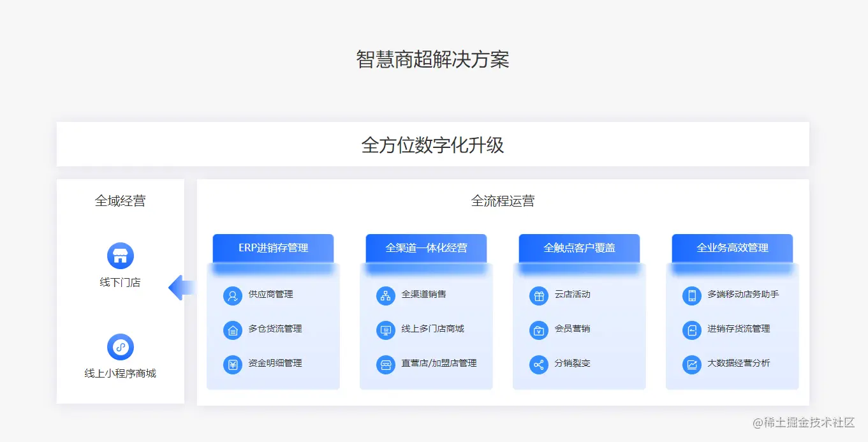The width and height of the screenshot is (868, 442).
Task: Click the 分销裂变 label
Action: coord(573,364)
